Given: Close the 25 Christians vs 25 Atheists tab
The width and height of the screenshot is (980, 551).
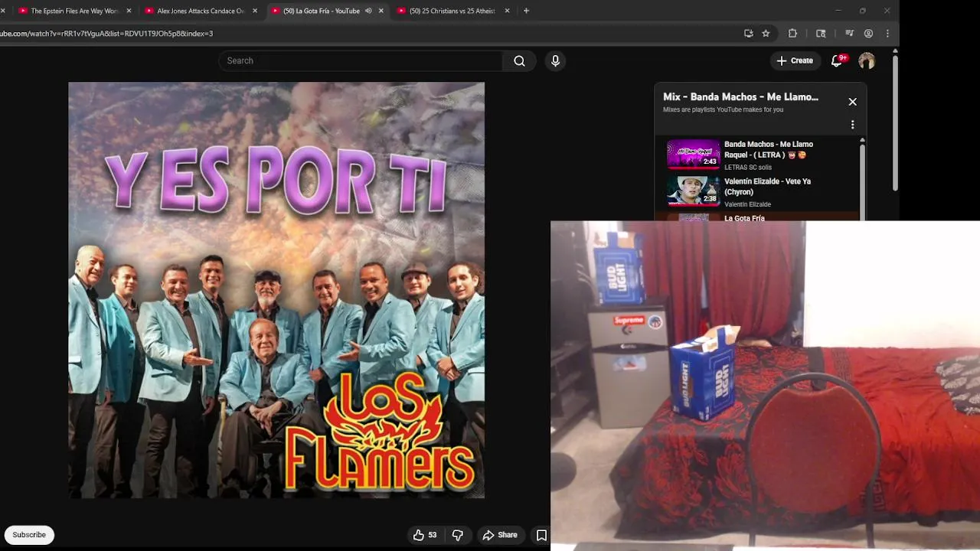Looking at the screenshot, I should (x=507, y=11).
